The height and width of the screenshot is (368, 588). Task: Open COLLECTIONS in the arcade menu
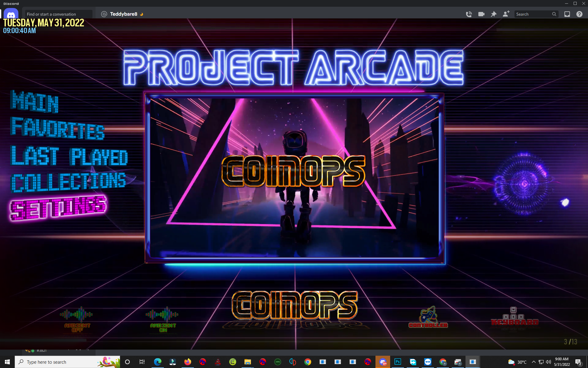point(68,182)
